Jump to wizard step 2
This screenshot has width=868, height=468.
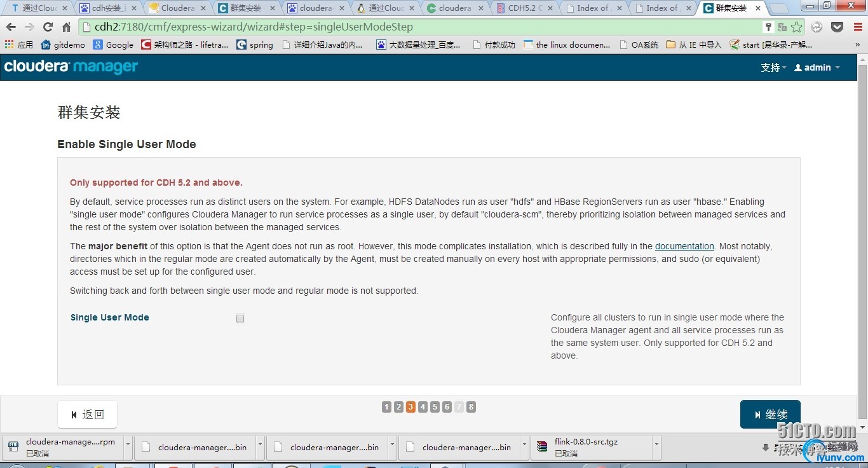click(398, 407)
